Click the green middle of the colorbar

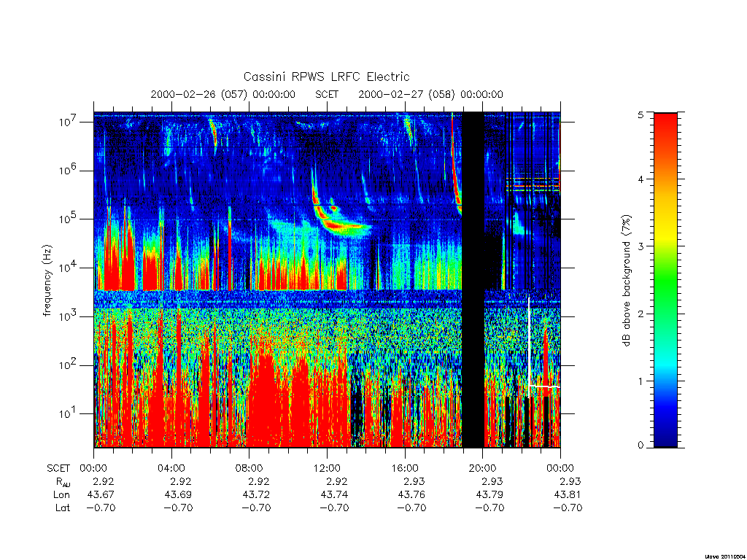(665, 281)
